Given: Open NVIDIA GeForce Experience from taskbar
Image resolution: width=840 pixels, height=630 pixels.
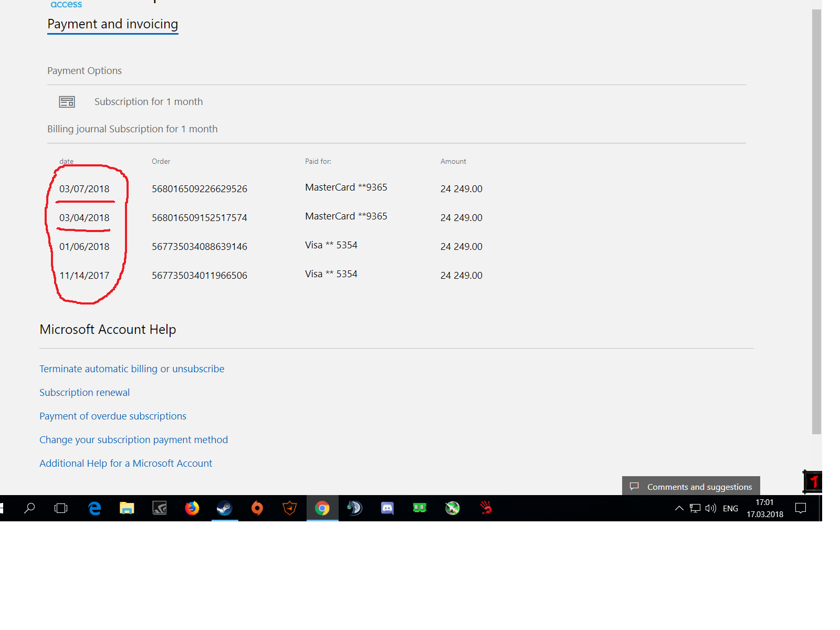Looking at the screenshot, I should (x=160, y=508).
